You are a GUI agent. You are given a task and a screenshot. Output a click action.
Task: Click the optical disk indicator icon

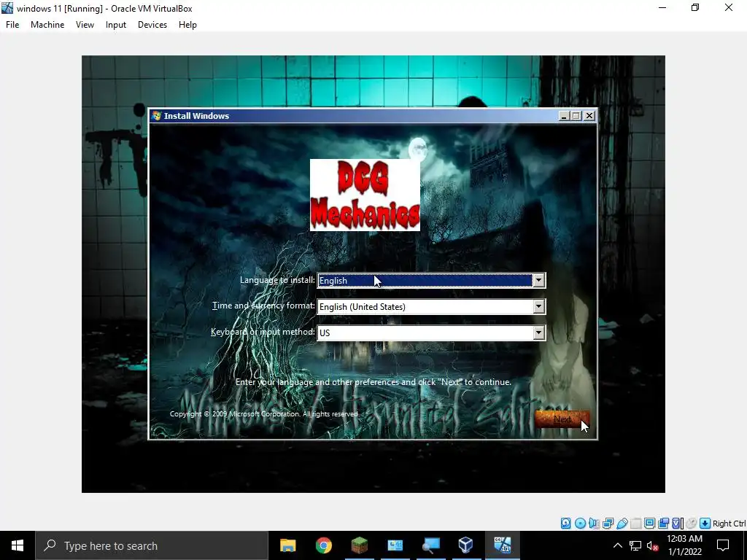580,524
